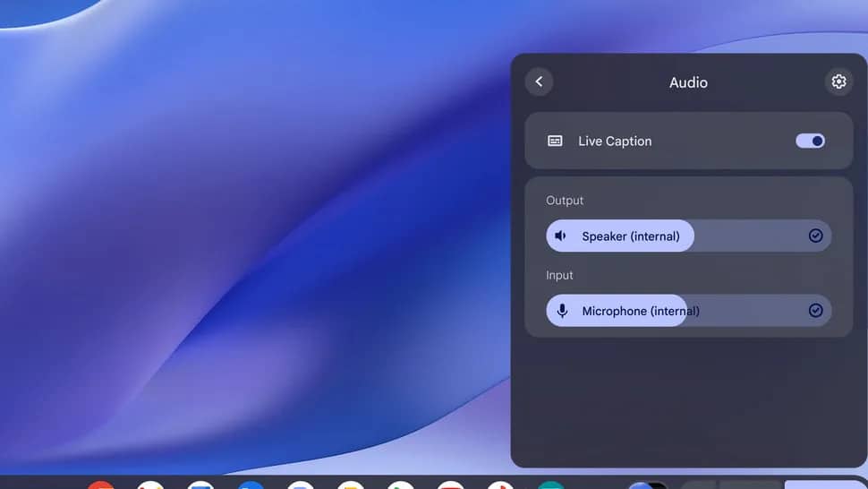
Task: Select Microphone (internal) checkmark as input
Action: [815, 311]
